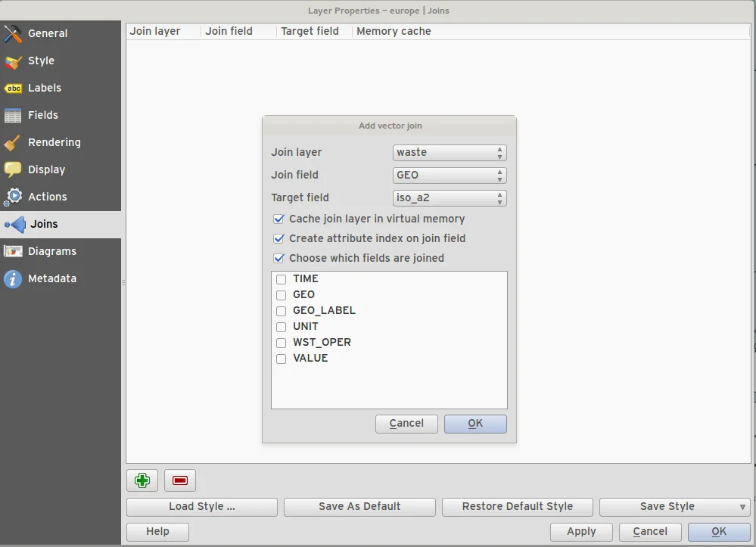Tick the GEO_LABEL field checkbox
This screenshot has width=756, height=547.
point(281,311)
